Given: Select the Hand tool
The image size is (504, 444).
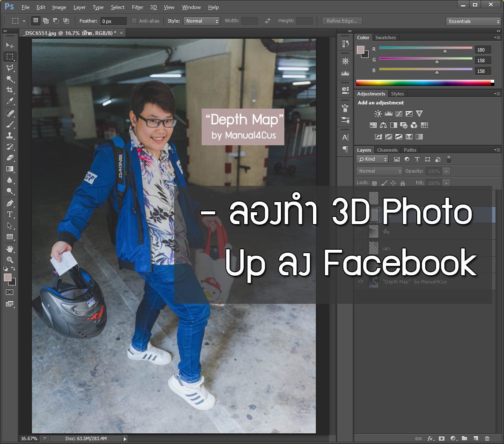Looking at the screenshot, I should [x=10, y=249].
